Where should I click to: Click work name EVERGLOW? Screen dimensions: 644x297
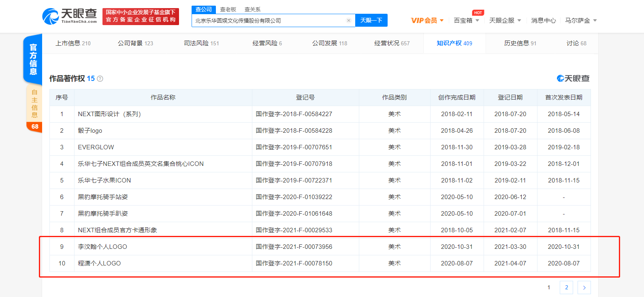pyautogui.click(x=96, y=147)
